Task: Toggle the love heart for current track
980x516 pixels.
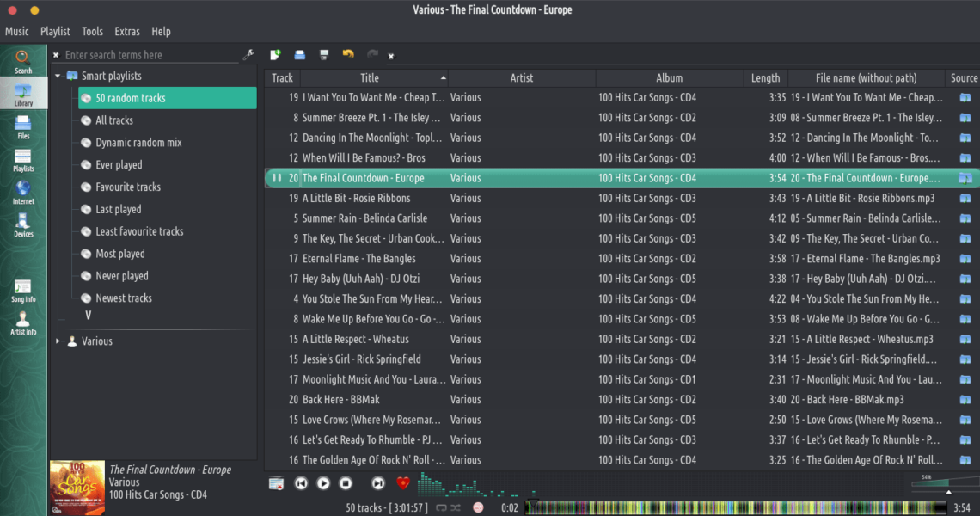Action: coord(402,483)
